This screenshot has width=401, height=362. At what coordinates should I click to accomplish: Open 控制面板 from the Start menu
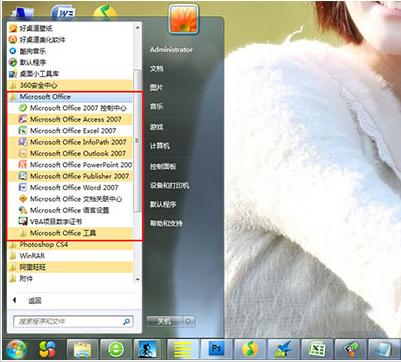(163, 166)
